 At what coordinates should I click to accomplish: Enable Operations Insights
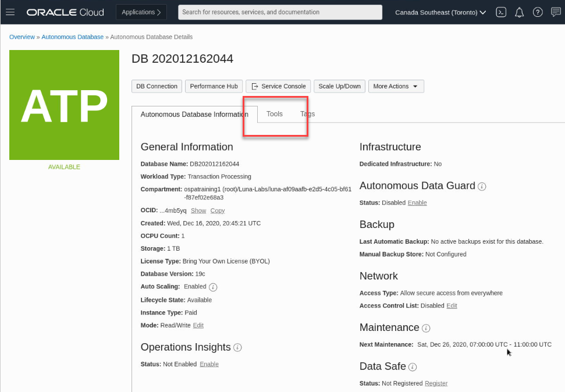(209, 364)
